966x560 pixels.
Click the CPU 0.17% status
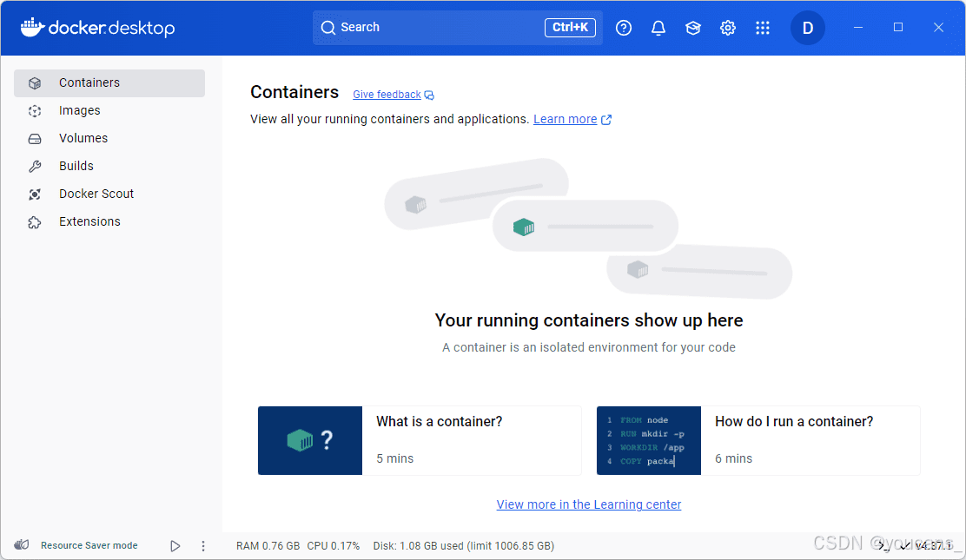pyautogui.click(x=334, y=546)
